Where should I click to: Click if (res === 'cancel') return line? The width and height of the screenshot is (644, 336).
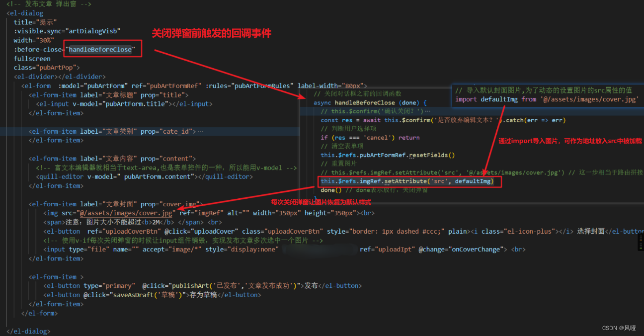[370, 138]
